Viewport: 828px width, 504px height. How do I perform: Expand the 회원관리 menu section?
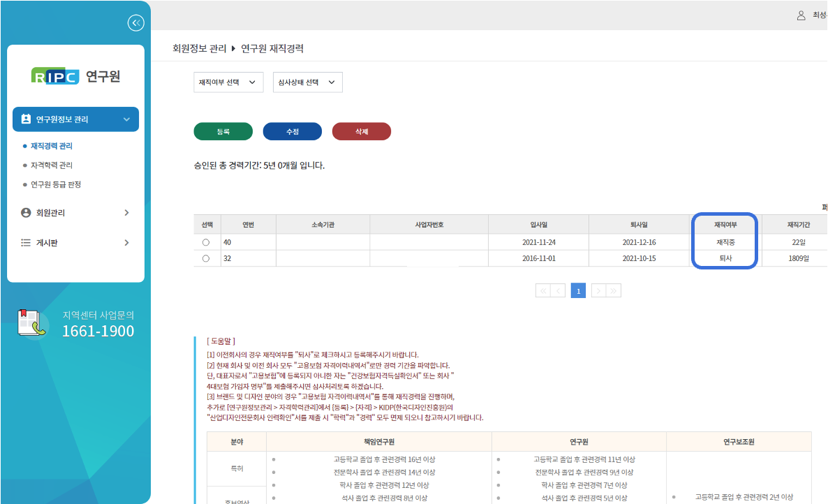coord(126,212)
